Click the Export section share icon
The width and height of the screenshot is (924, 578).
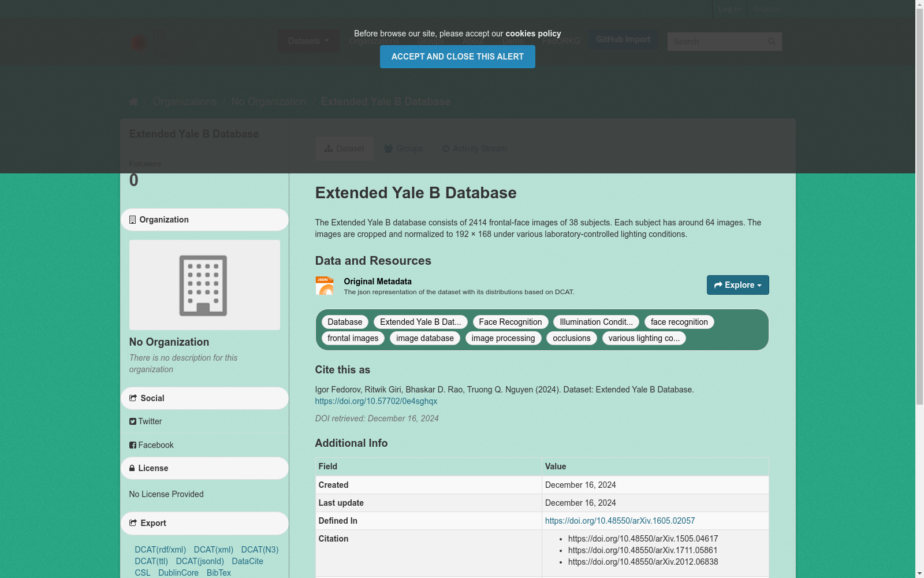[x=133, y=523]
